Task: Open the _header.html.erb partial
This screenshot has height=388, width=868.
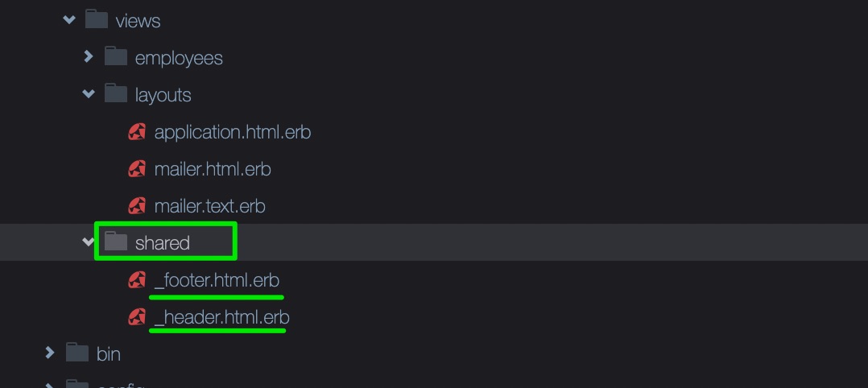Action: pos(222,317)
